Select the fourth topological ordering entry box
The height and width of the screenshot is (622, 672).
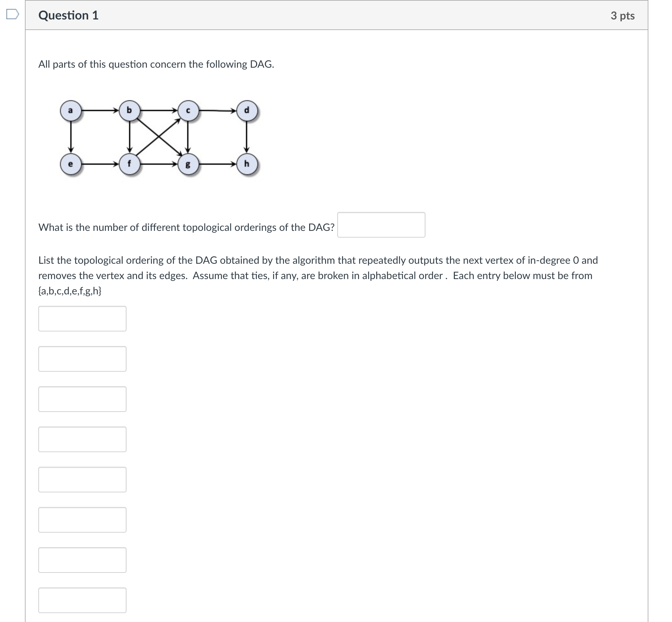pos(82,439)
